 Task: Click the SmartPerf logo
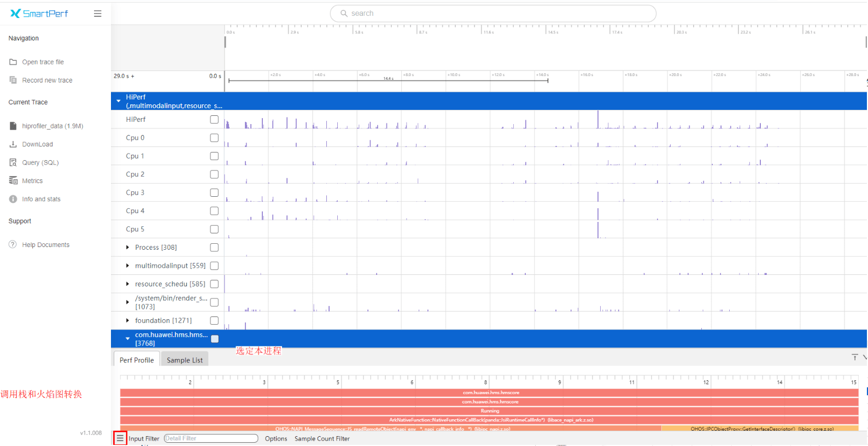39,14
